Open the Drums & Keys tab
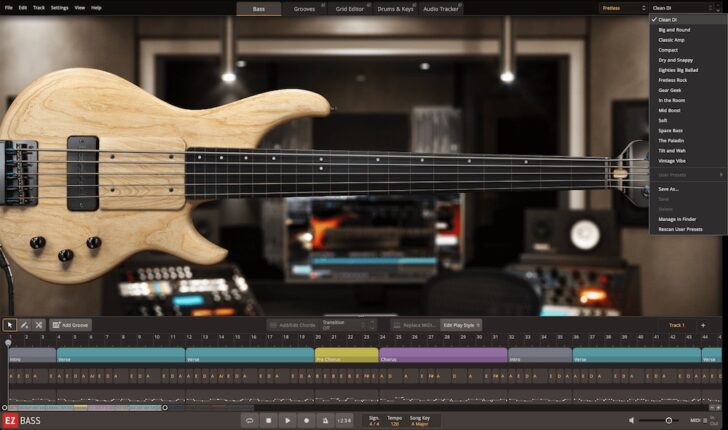The image size is (728, 430). point(393,8)
